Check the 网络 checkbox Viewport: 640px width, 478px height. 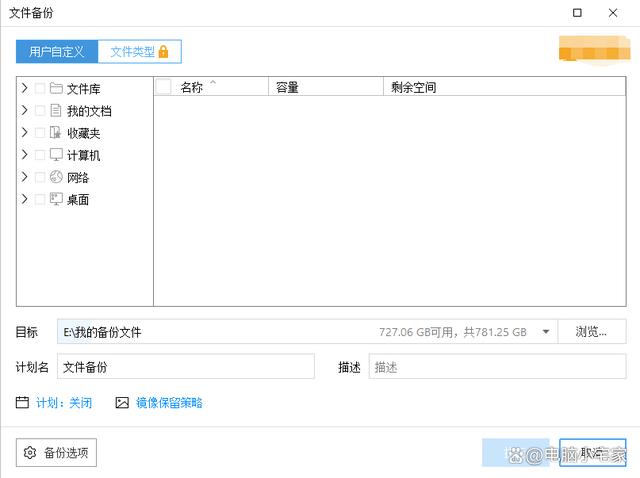click(x=40, y=177)
